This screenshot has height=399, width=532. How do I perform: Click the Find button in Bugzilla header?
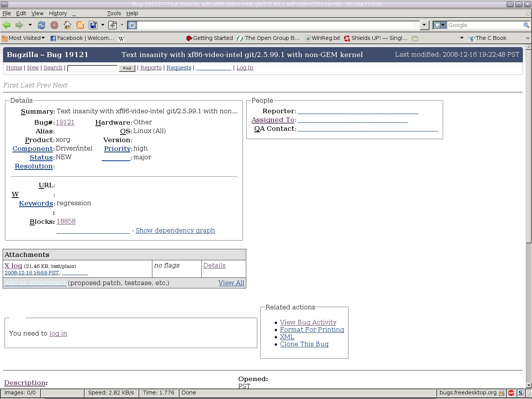click(x=127, y=68)
